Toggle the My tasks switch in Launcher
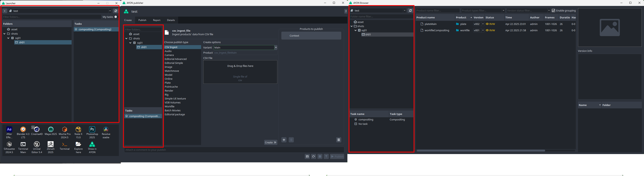The width and height of the screenshot is (644, 176). click(x=116, y=17)
